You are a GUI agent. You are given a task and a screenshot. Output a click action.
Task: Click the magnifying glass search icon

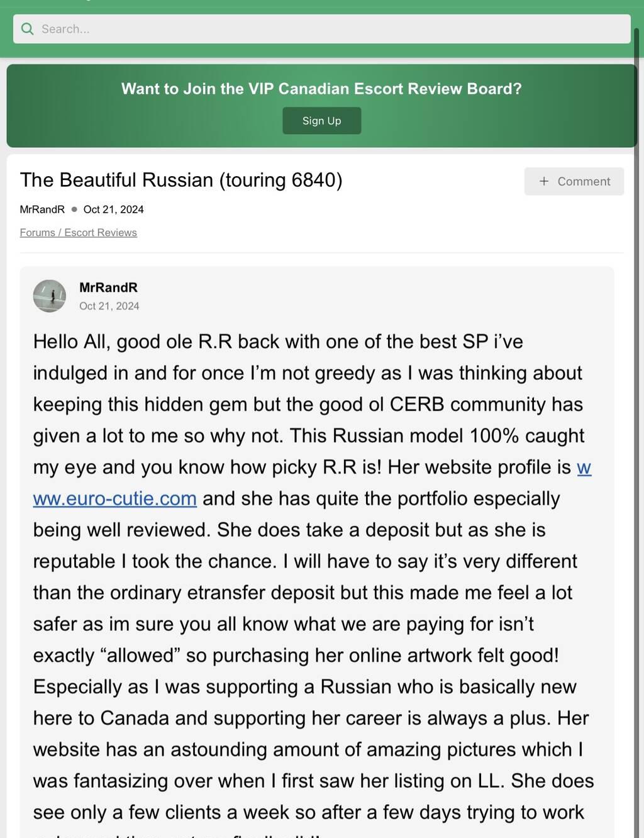pos(27,29)
